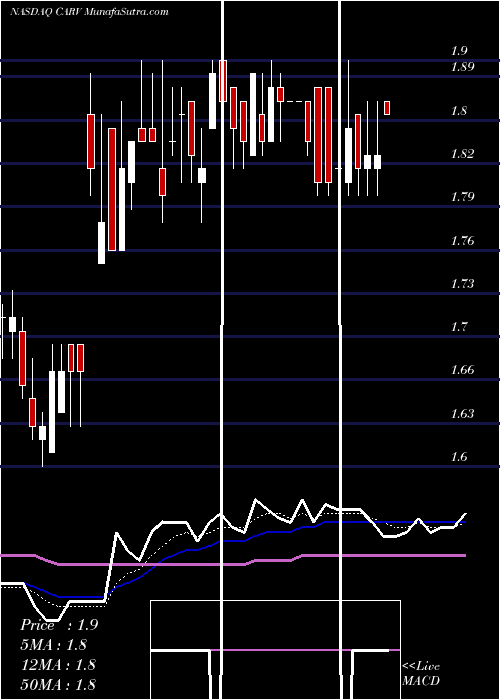Click the tall white candlestick touching the 1.6 low
Image resolution: width=500 pixels, height=700 pixels.
pyautogui.click(x=52, y=412)
